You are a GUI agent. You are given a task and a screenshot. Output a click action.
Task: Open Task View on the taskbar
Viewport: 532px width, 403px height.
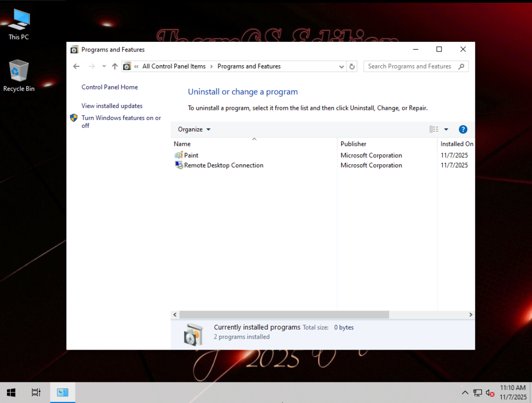pyautogui.click(x=35, y=393)
